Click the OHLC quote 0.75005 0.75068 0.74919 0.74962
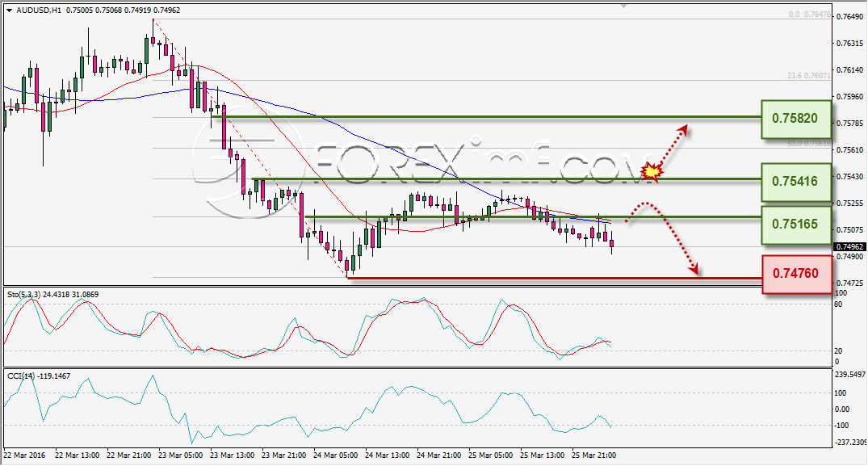Viewport: 868px width, 466px height. click(x=123, y=10)
